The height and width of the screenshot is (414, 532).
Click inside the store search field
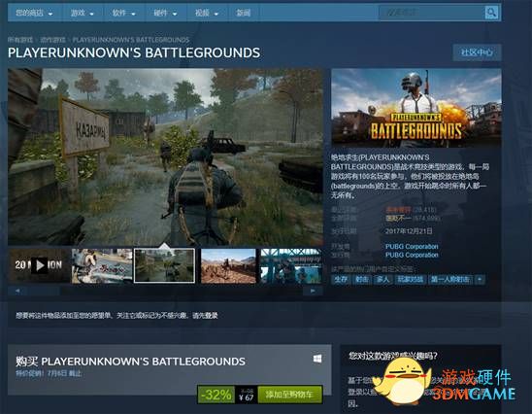pyautogui.click(x=431, y=13)
